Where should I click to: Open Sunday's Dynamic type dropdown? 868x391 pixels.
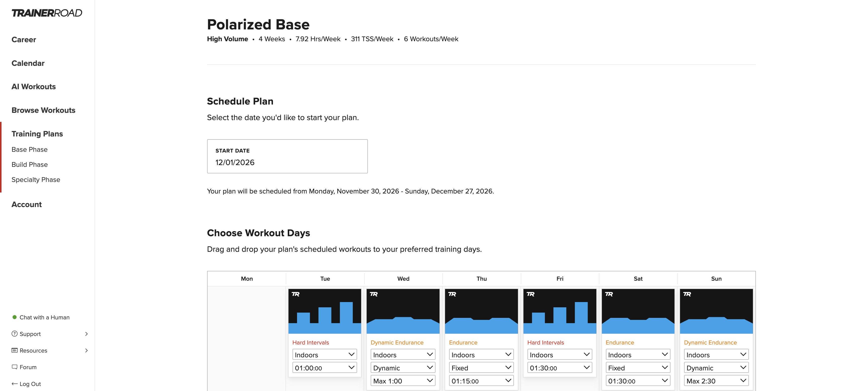(x=716, y=368)
